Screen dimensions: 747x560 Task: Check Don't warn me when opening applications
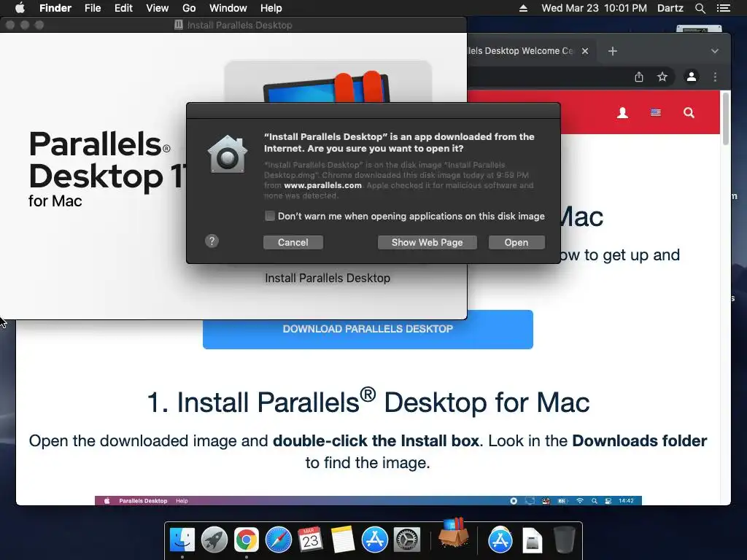pos(270,216)
